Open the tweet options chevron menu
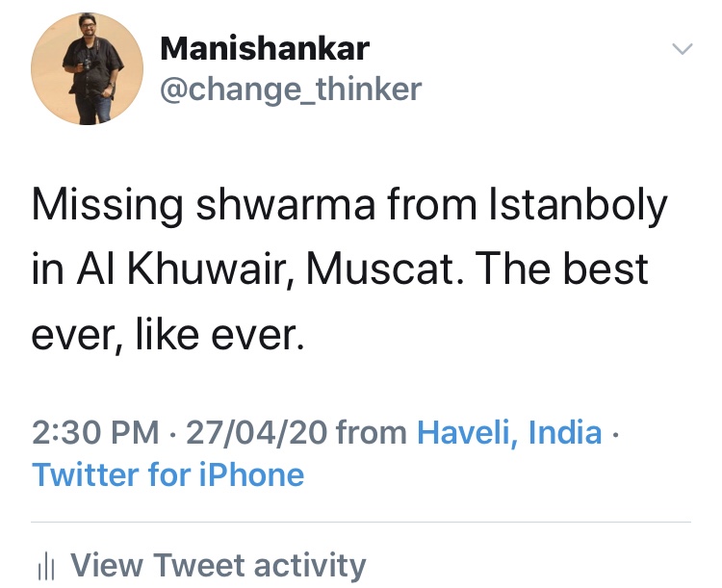 (682, 49)
